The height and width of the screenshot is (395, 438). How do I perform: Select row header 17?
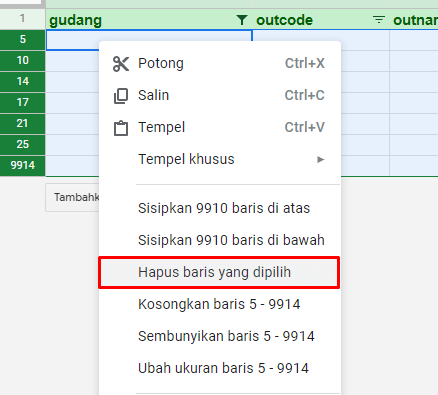(x=22, y=103)
